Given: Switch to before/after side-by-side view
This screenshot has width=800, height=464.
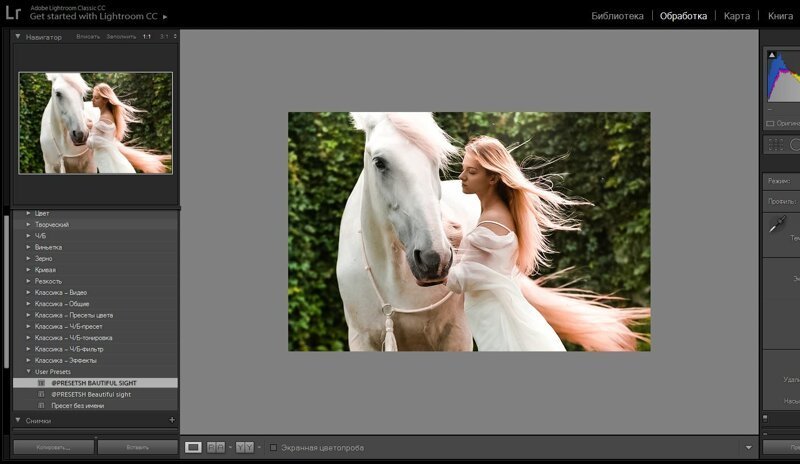Looking at the screenshot, I should [215, 447].
